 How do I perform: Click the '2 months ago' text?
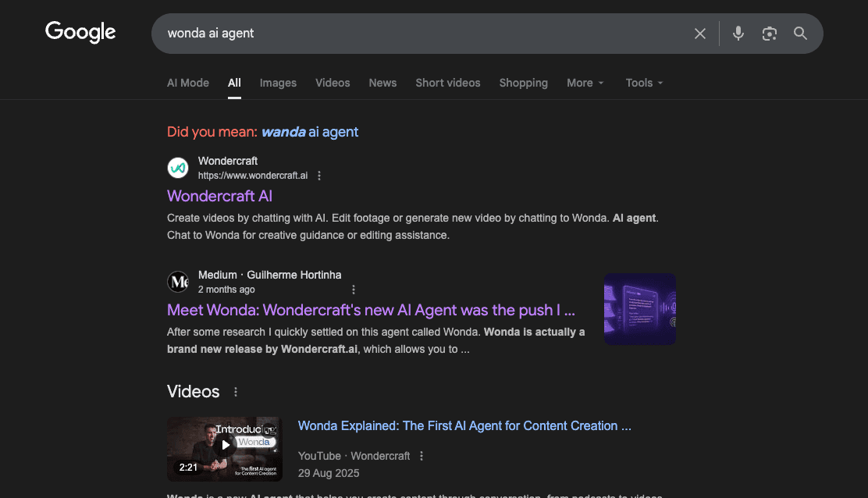pos(226,290)
